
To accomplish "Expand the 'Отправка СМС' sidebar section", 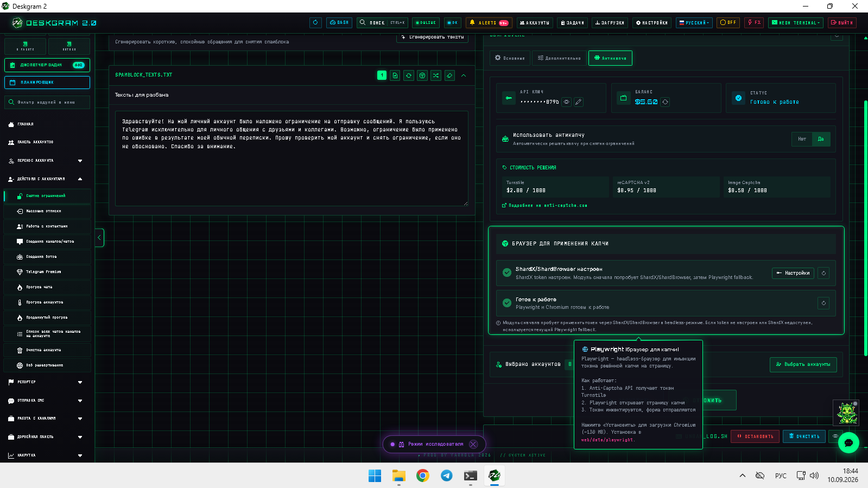I will click(47, 401).
